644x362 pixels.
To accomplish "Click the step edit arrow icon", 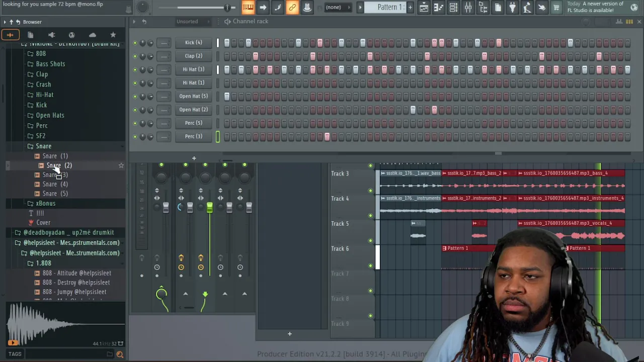I will pos(263,7).
